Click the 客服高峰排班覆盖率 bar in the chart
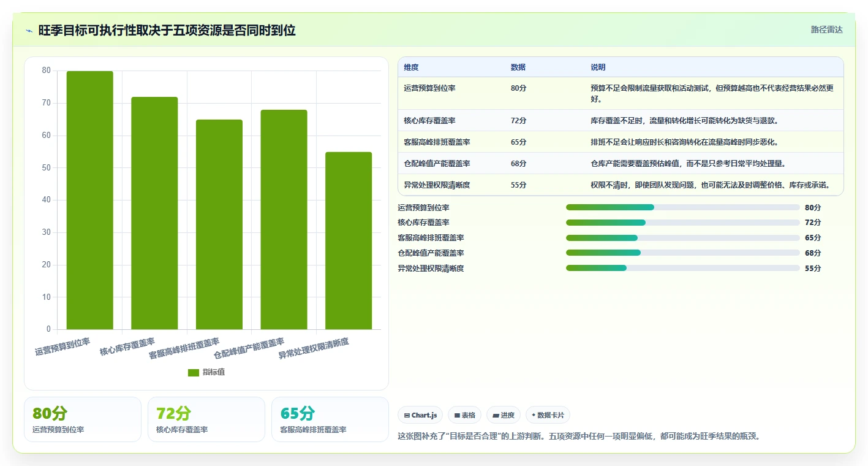The width and height of the screenshot is (868, 466). pyautogui.click(x=219, y=224)
